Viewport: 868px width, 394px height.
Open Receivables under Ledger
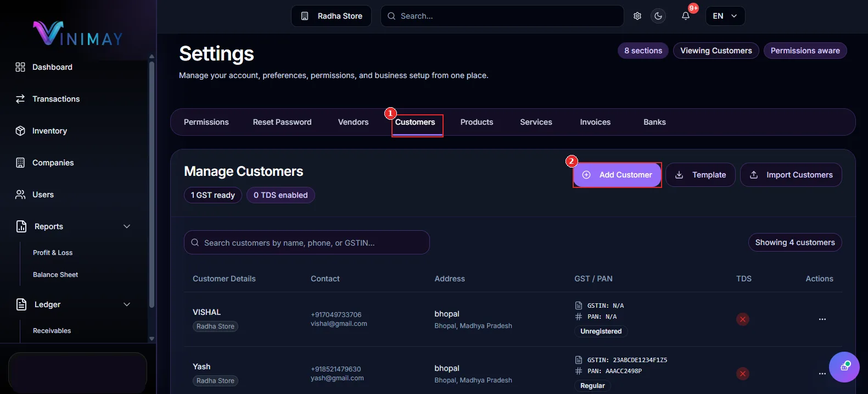[52, 331]
